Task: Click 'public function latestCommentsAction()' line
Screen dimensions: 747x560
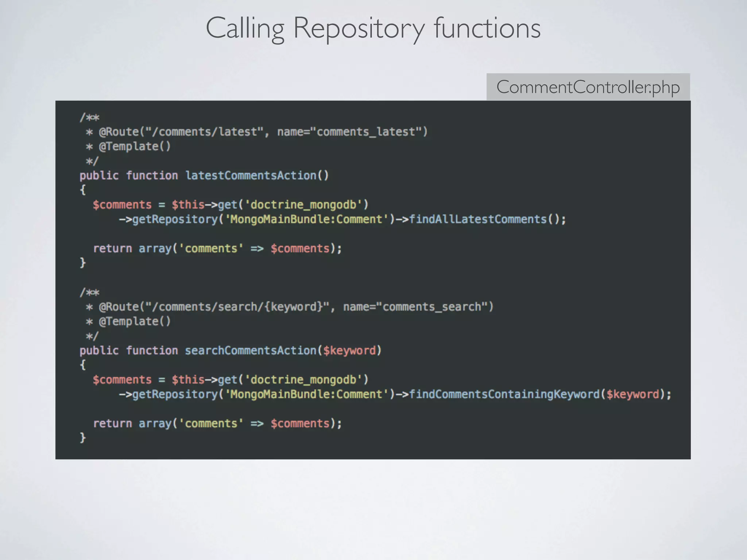Action: [204, 176]
